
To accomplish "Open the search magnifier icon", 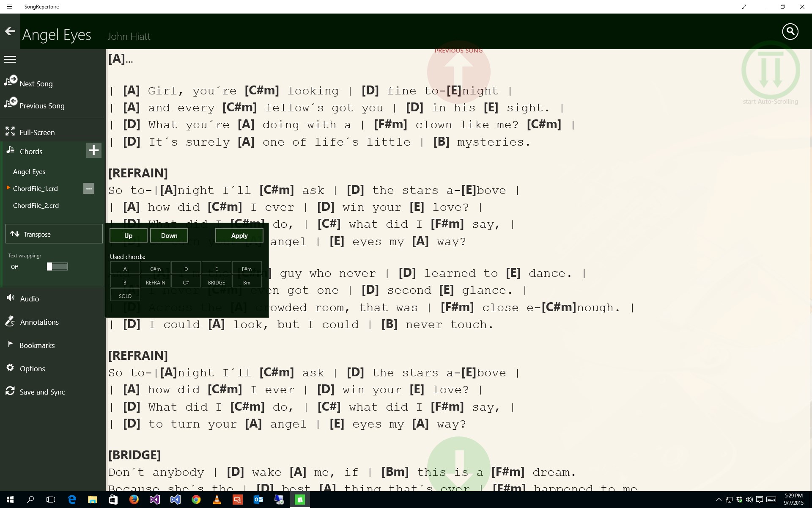I will coord(790,31).
